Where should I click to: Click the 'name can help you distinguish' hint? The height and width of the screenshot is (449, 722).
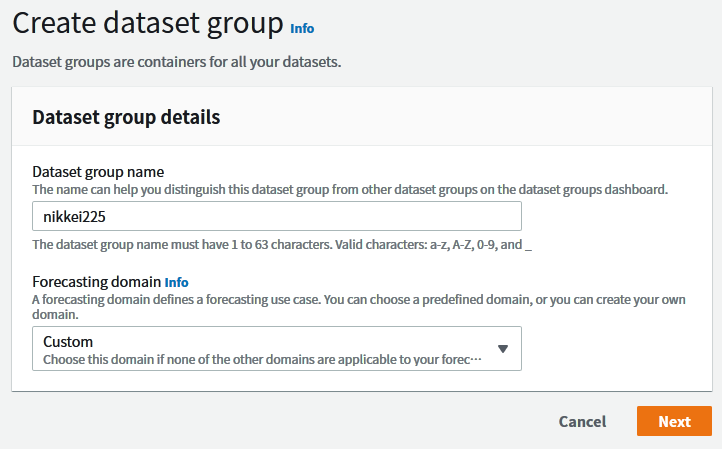[x=349, y=189]
